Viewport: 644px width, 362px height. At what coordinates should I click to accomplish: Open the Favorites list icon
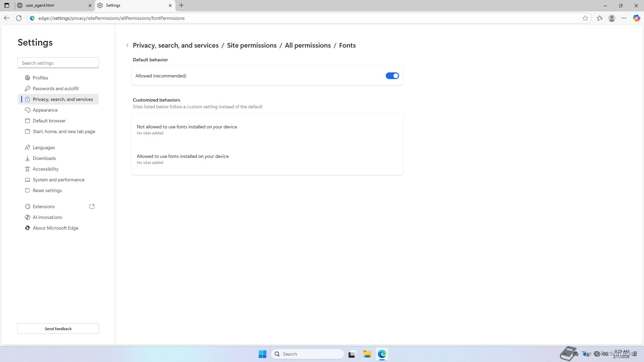coord(600,18)
